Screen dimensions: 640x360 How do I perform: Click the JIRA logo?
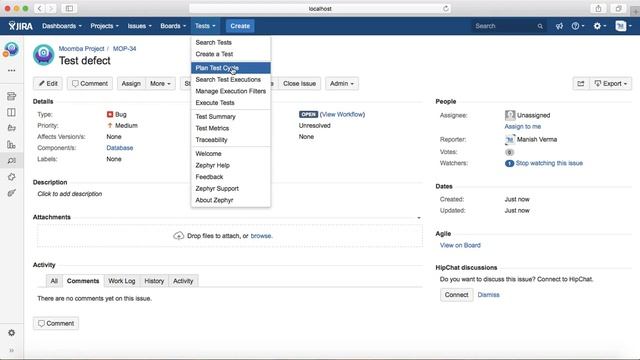click(x=21, y=26)
